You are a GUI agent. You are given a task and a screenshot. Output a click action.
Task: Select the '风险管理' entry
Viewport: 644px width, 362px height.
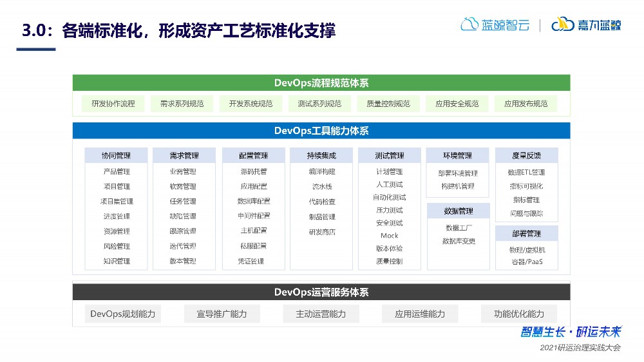(x=117, y=246)
